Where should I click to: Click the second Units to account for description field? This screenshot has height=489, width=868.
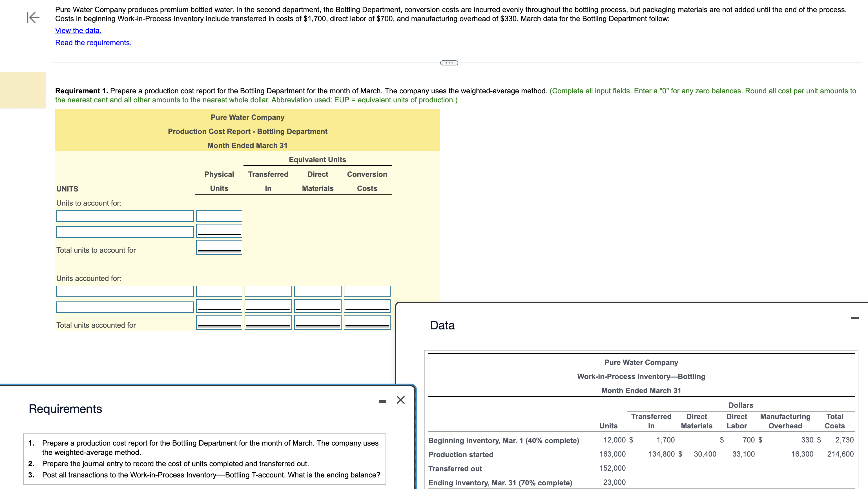click(x=125, y=232)
